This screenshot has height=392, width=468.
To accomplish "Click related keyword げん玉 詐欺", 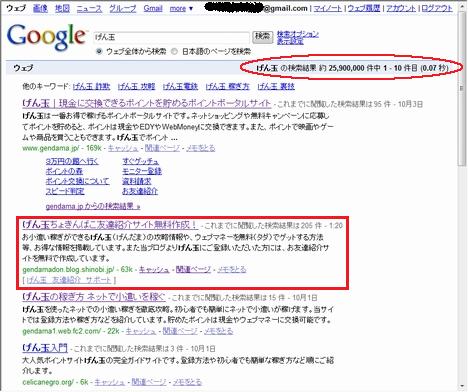I will tap(91, 87).
